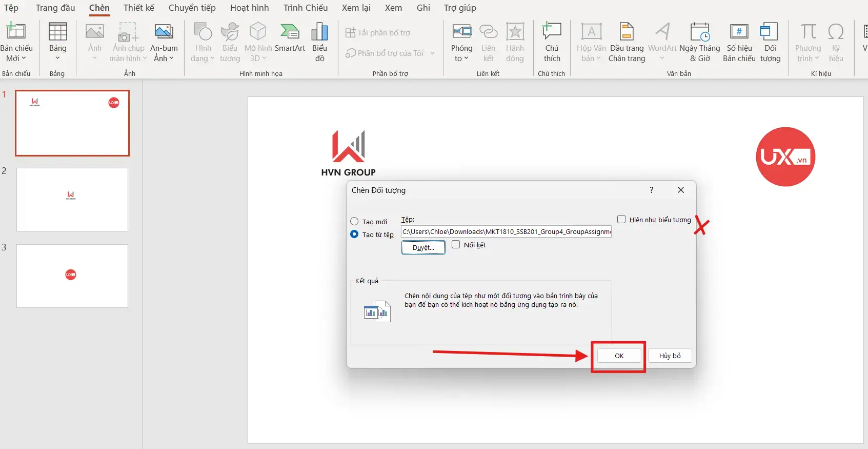Click the Duyệt... browse button
Viewport: 868px width, 449px height.
(x=423, y=247)
